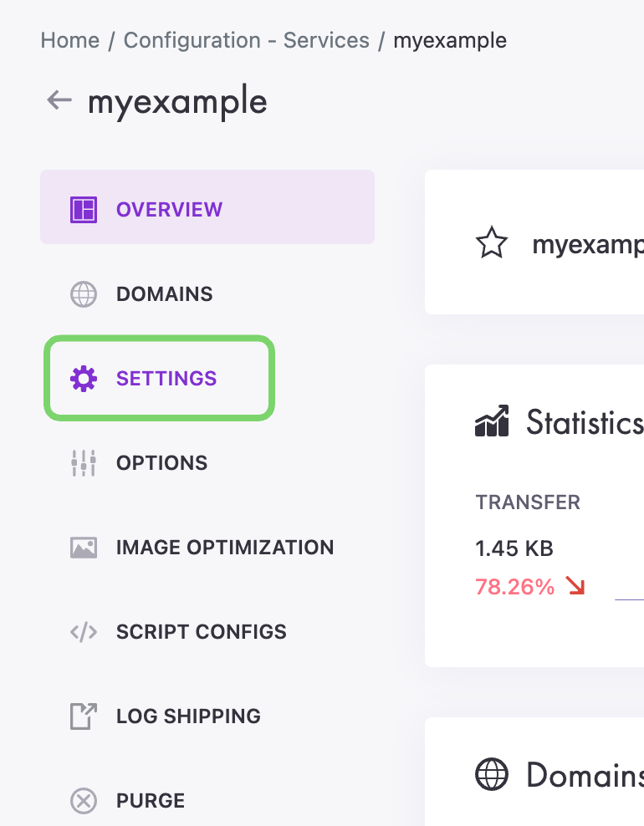The image size is (644, 826).
Task: Open Log Shipping page
Action: click(x=188, y=716)
